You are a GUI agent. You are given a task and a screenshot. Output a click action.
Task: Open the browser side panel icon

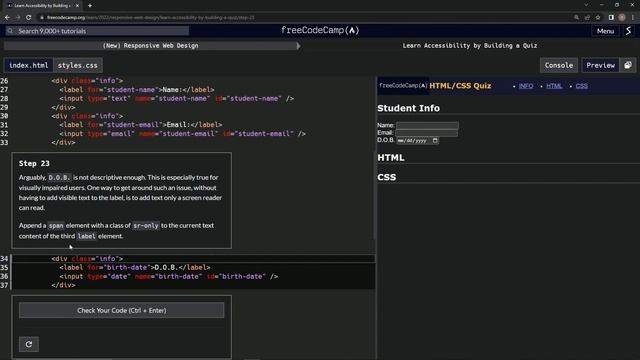coord(611,18)
